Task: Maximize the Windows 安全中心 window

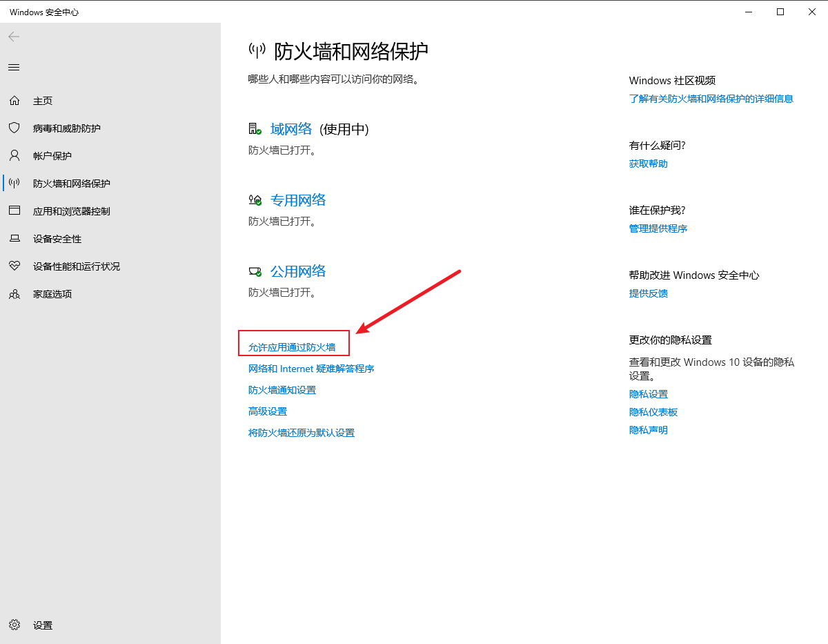Action: [780, 12]
